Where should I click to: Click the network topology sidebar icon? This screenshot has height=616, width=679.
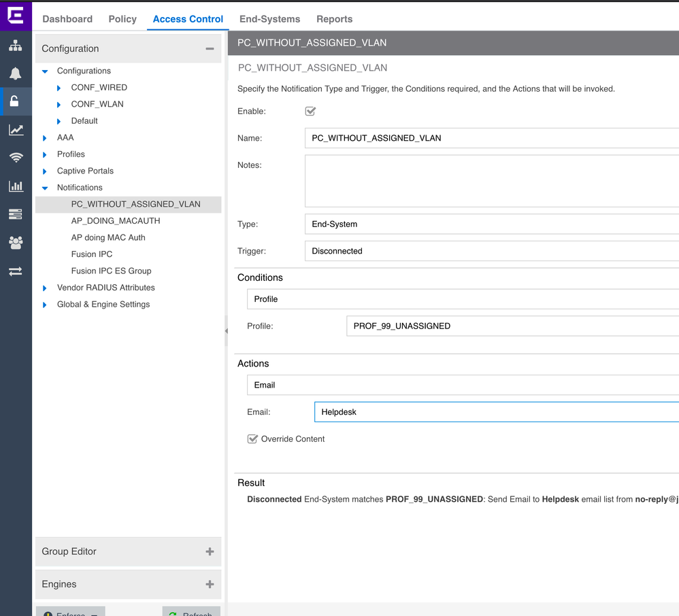point(15,46)
